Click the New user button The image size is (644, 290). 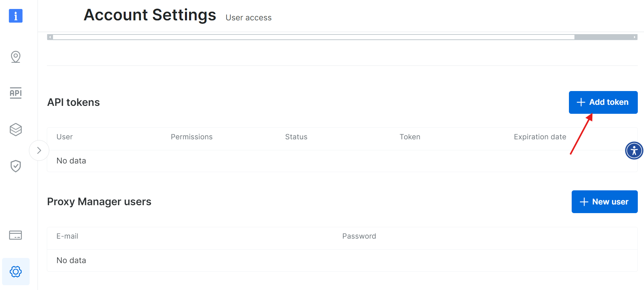604,202
